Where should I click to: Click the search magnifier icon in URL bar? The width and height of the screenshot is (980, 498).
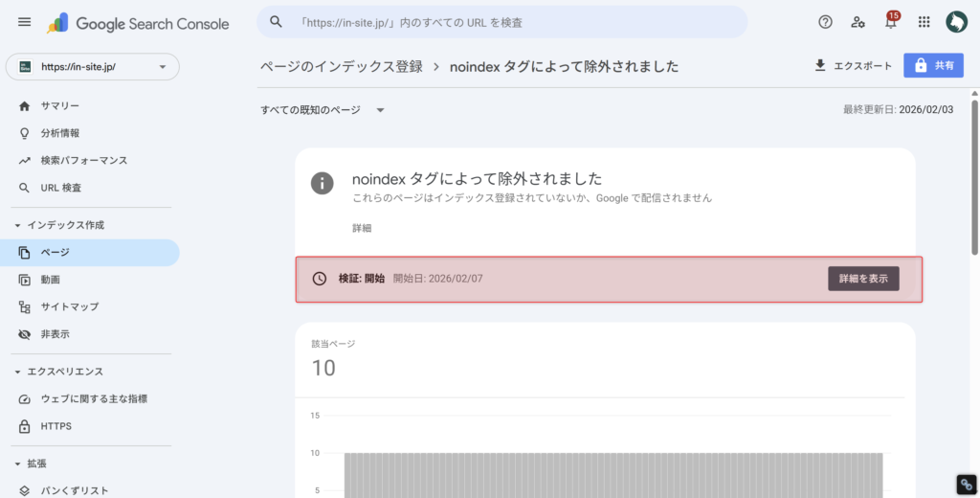(x=276, y=22)
